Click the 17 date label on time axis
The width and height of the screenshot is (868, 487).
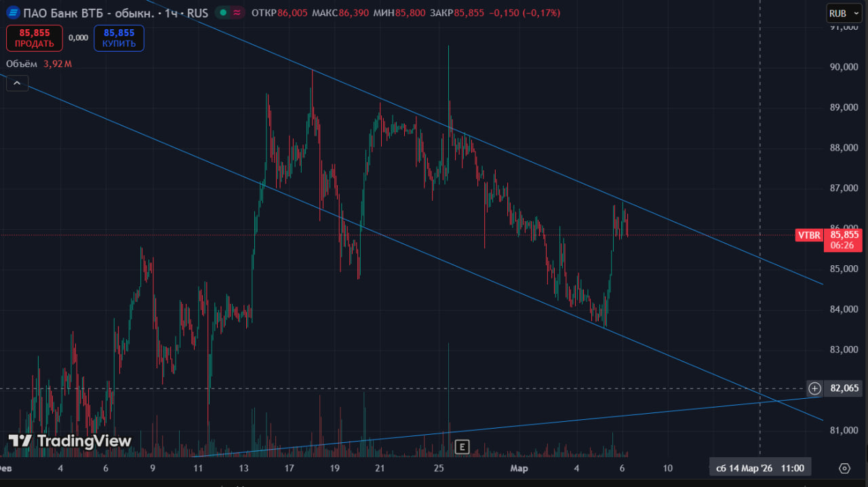[x=290, y=469]
